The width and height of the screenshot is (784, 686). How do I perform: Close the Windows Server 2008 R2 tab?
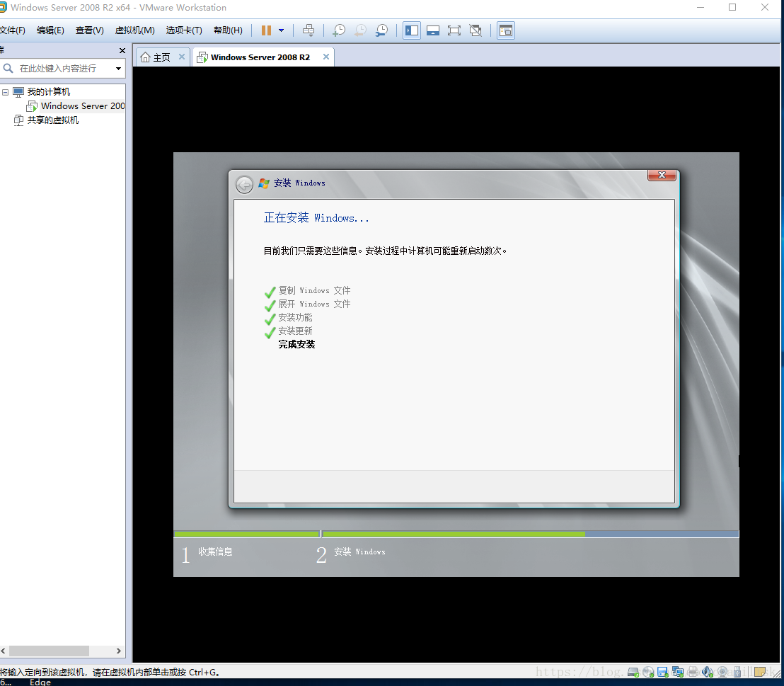[326, 57]
